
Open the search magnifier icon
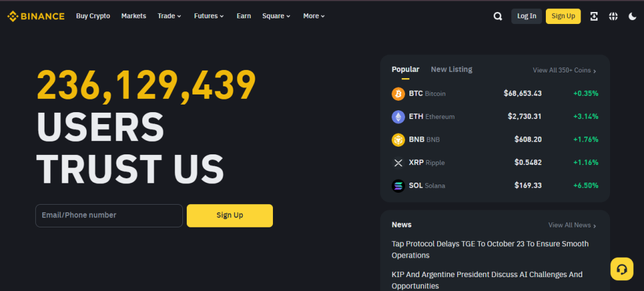(x=497, y=16)
